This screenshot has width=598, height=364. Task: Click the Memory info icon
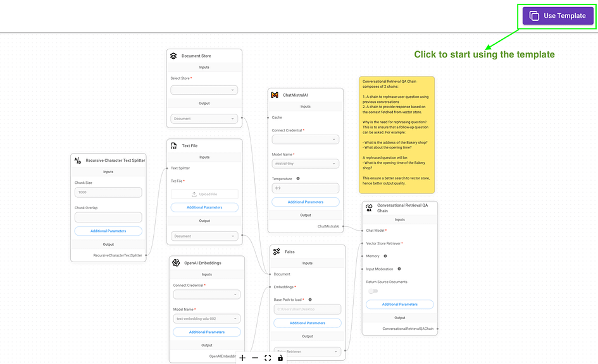click(385, 256)
